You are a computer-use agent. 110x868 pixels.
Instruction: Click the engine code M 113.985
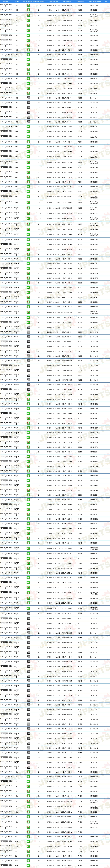94,817
